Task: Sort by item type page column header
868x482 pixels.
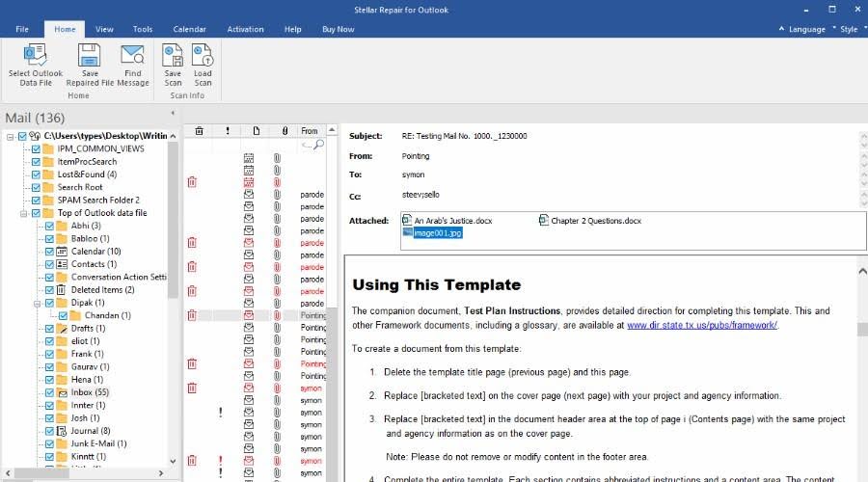Action: [x=256, y=130]
